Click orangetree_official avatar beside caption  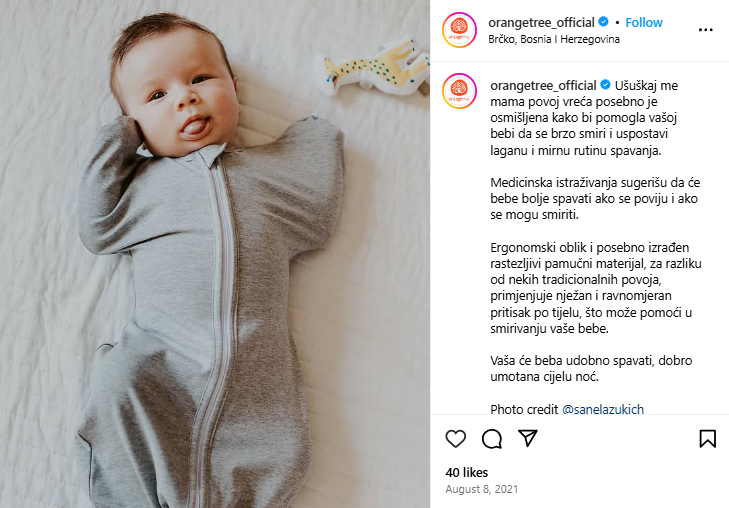(x=459, y=91)
